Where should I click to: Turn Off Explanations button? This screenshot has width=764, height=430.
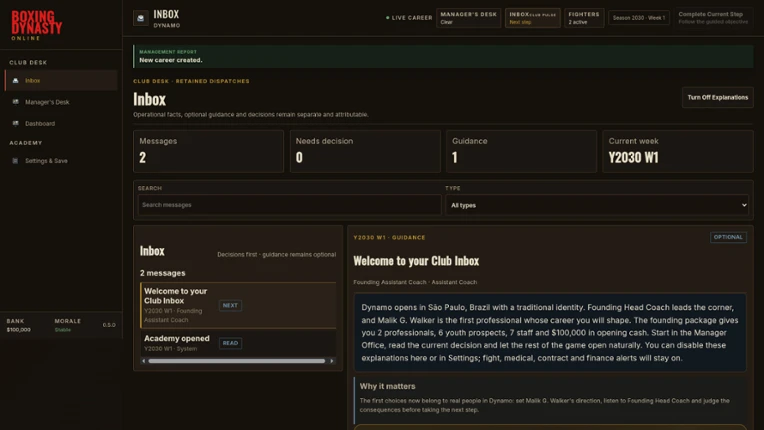718,97
